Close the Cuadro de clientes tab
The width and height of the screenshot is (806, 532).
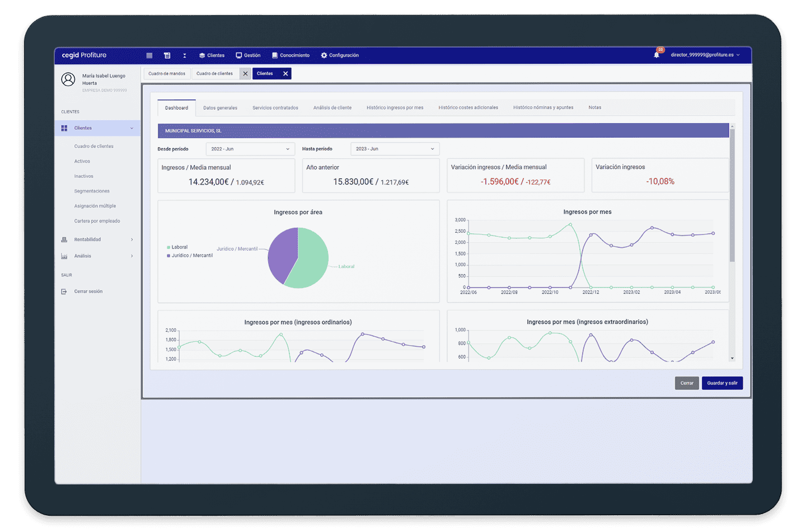tap(245, 74)
